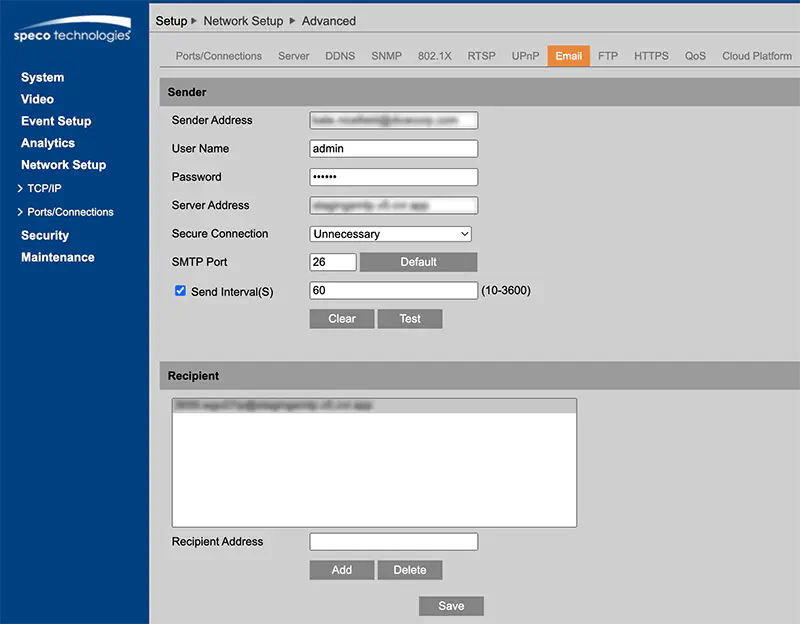Focus the Sender Address field
This screenshot has width=800, height=624.
(x=393, y=120)
